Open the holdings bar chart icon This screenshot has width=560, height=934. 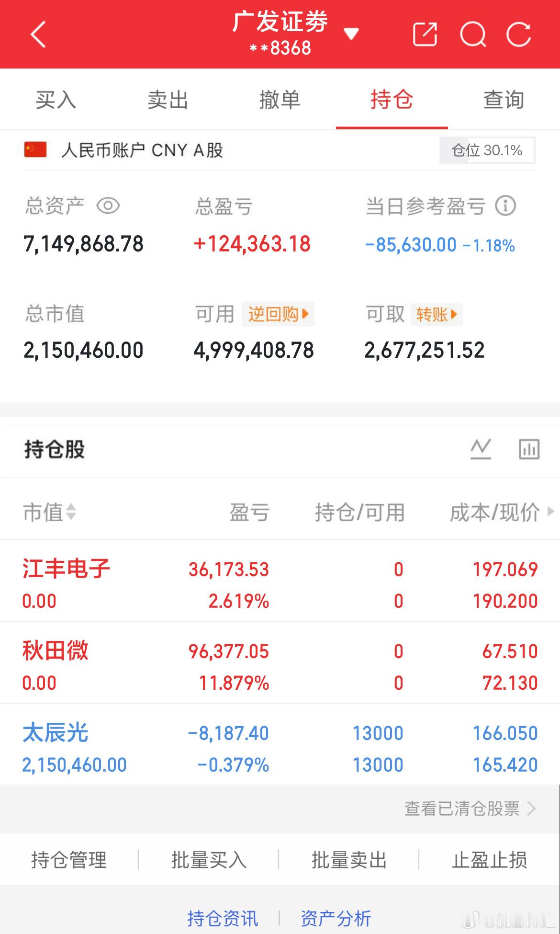529,449
